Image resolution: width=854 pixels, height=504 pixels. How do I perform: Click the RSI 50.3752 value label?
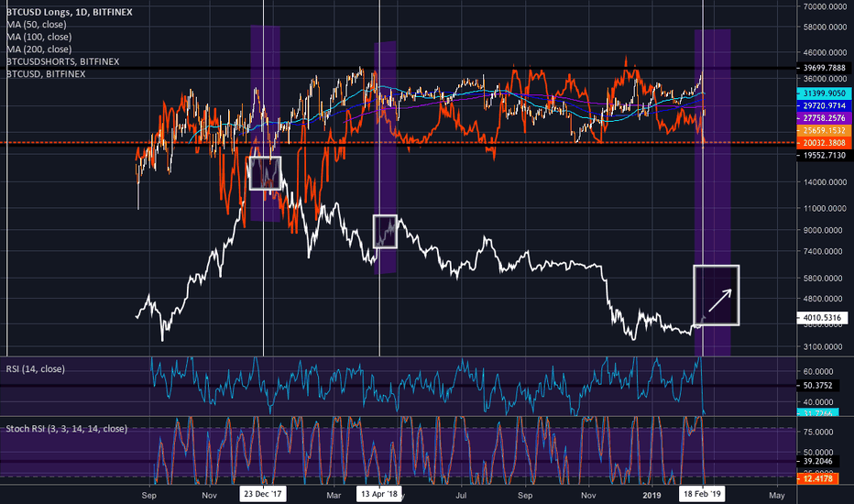(817, 385)
